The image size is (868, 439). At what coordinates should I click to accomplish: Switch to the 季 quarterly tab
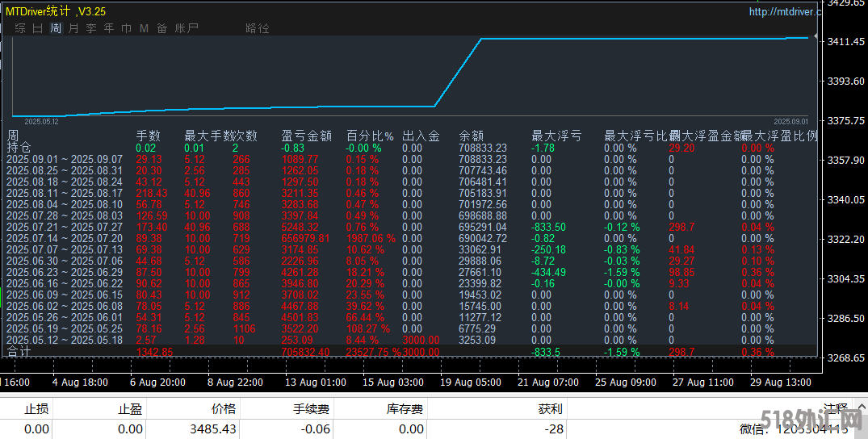click(x=91, y=28)
